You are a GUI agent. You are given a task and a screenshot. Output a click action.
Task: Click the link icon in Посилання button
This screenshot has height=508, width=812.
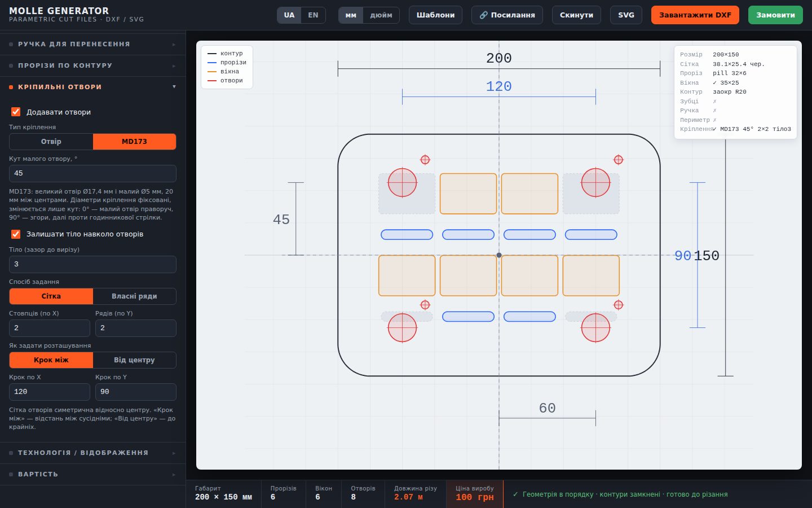(483, 15)
